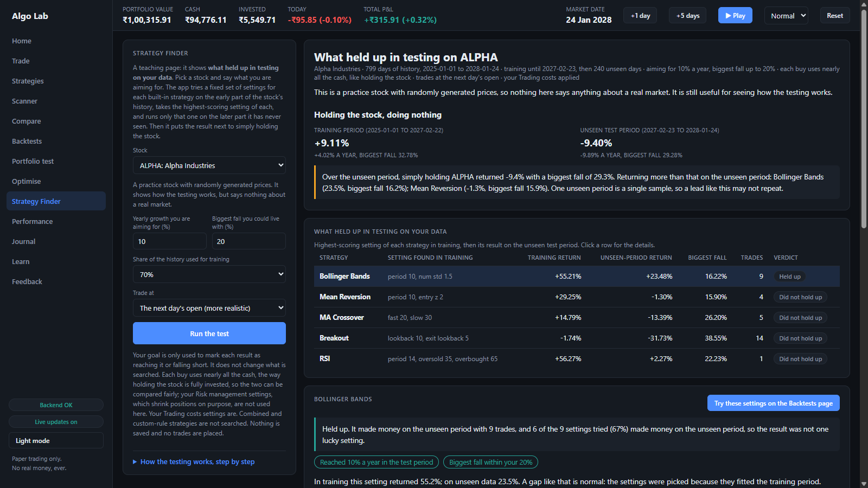Select the Bollinger Bands result row
The width and height of the screenshot is (868, 488).
click(577, 277)
